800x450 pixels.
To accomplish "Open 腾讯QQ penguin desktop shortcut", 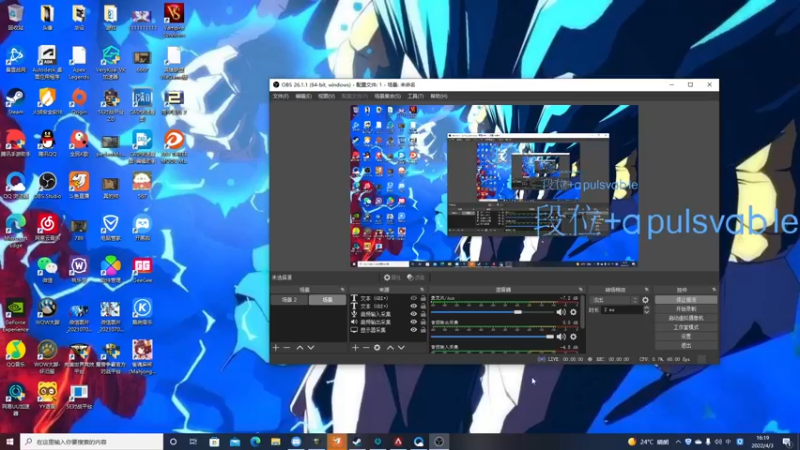I will click(47, 143).
